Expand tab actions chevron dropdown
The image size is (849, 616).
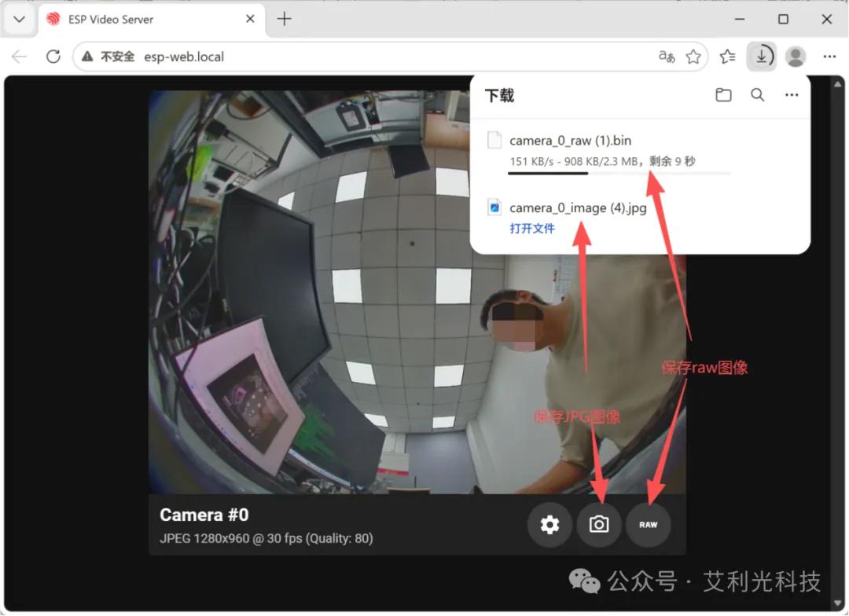pyautogui.click(x=19, y=20)
